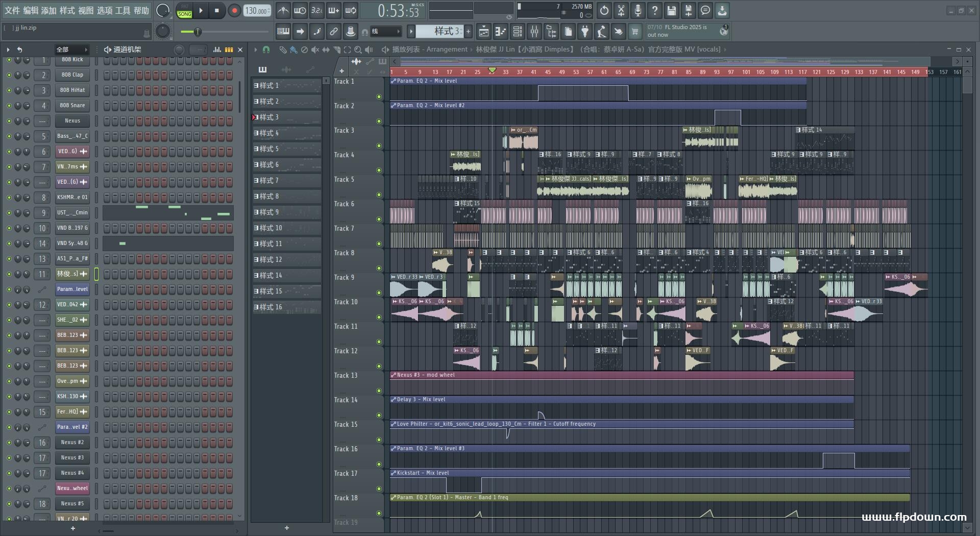Mute Track 9 with its green dot
Viewport: 980px width, 536px height.
point(379,293)
